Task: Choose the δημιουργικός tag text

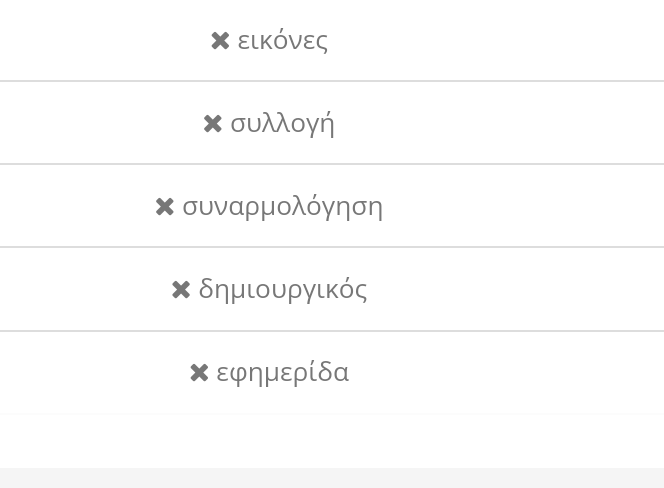Action: (x=283, y=290)
